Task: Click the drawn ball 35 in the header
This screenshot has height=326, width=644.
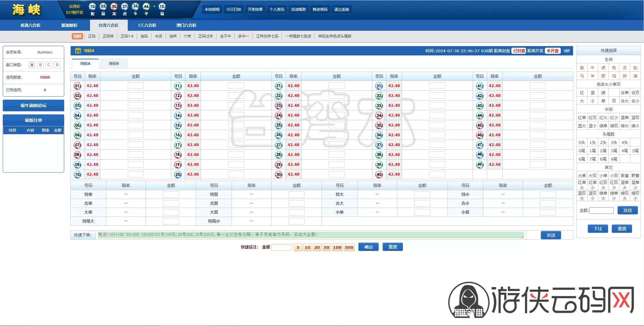Action: (x=114, y=6)
